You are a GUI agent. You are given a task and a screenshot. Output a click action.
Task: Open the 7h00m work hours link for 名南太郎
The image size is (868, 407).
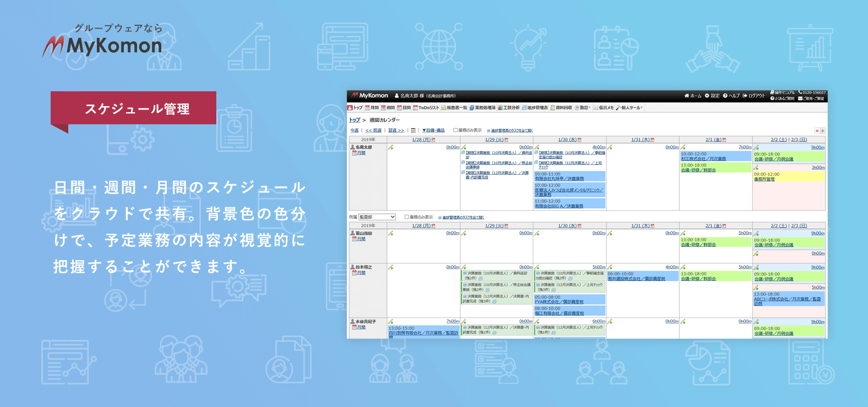(745, 147)
